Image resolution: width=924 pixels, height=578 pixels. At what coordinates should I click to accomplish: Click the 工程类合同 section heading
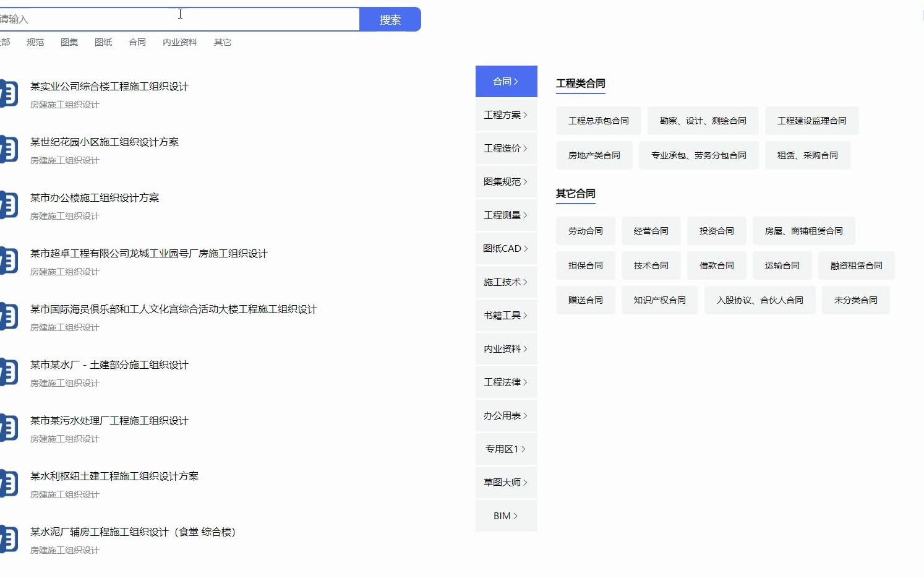[x=581, y=84]
